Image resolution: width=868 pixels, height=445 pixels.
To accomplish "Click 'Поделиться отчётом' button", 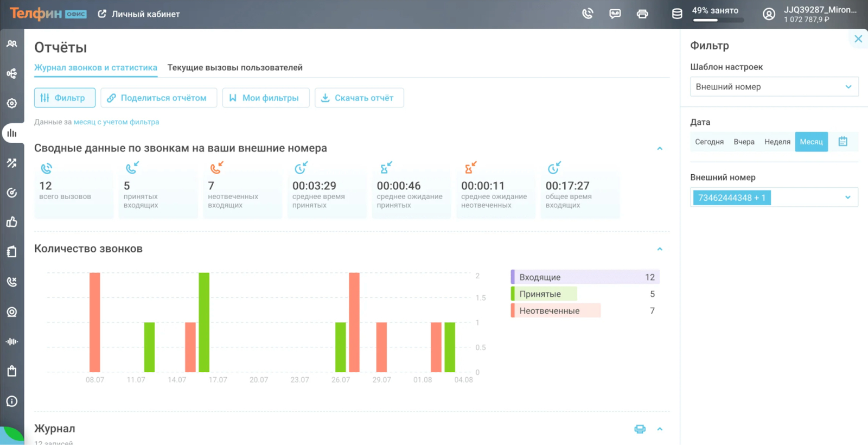I will (159, 98).
